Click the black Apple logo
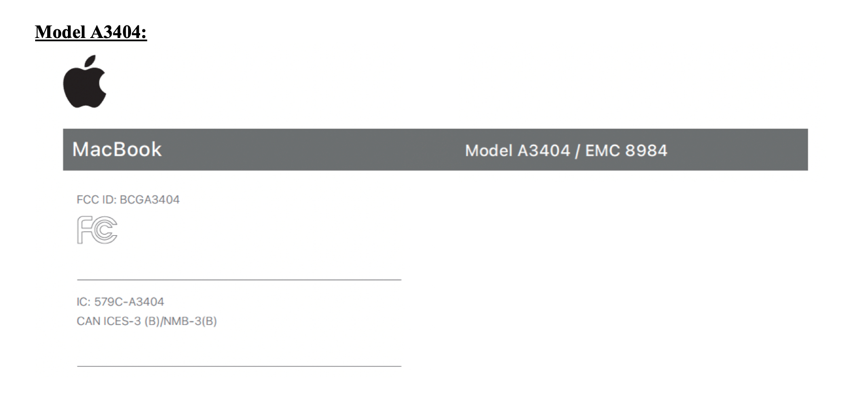 [x=85, y=81]
